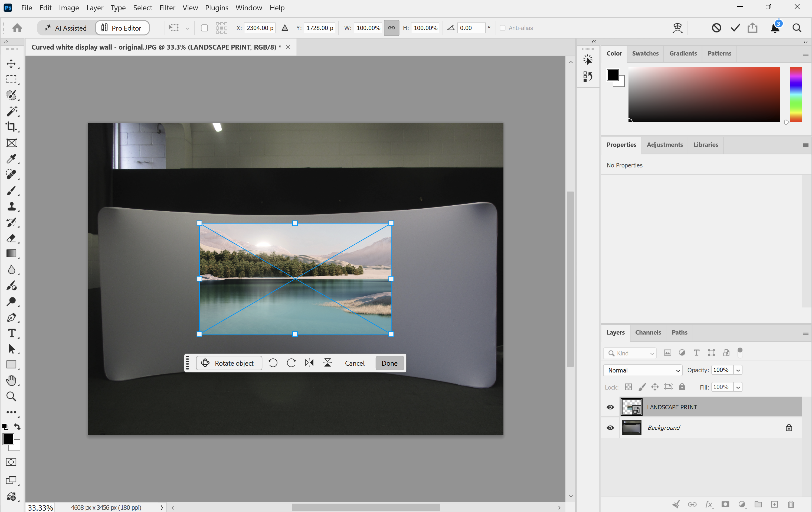Click the Done button
This screenshot has height=512, width=812.
[389, 363]
